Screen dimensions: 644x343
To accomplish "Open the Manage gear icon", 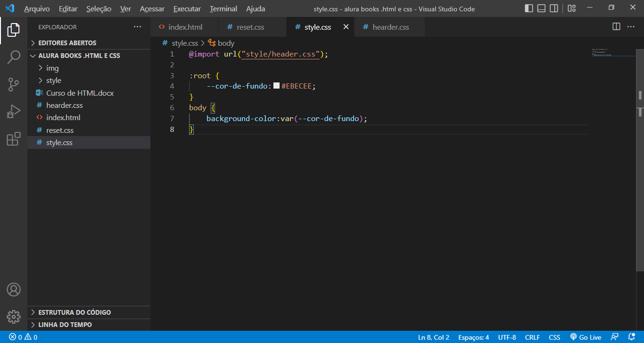I will click(x=14, y=317).
